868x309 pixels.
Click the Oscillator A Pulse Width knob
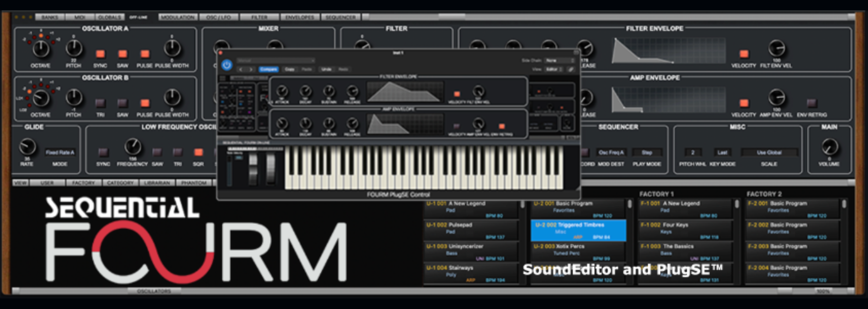click(x=172, y=48)
